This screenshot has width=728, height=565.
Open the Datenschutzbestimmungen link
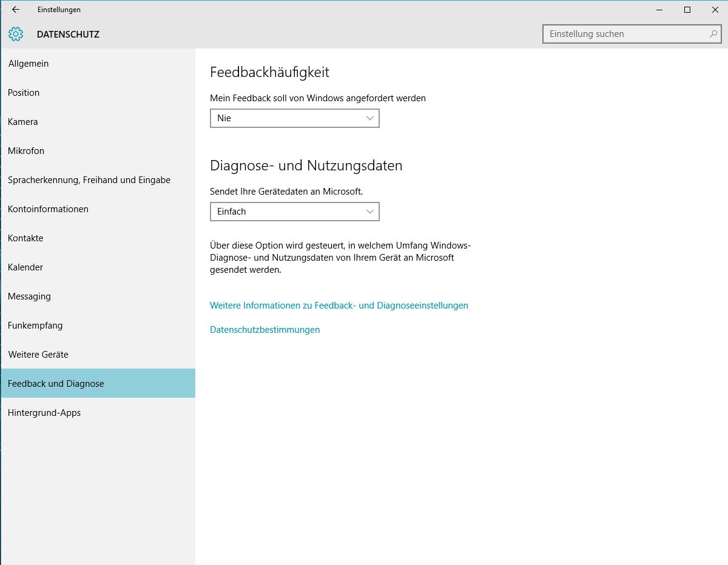pos(265,330)
